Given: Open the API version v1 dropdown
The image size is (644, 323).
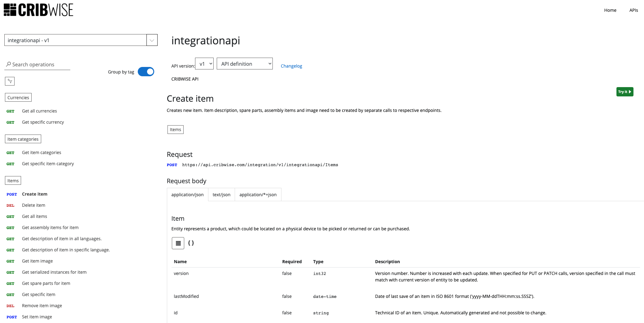Looking at the screenshot, I should [x=204, y=64].
